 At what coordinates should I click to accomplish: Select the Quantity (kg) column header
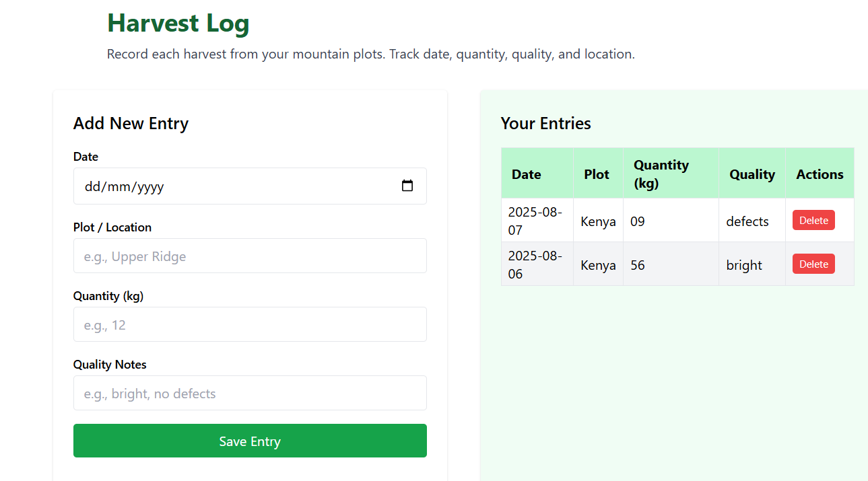(671, 173)
